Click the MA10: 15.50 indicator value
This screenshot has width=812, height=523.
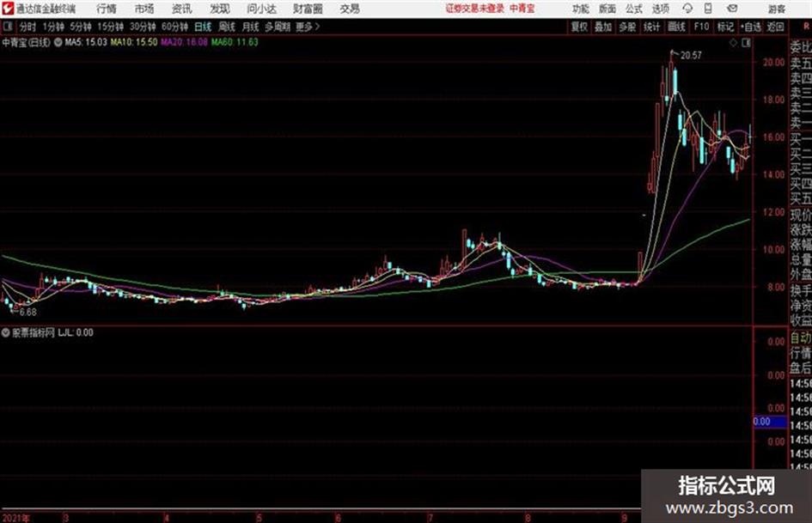pos(133,42)
